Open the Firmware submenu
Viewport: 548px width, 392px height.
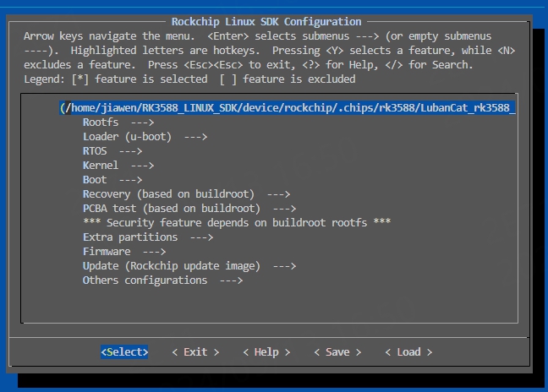pos(124,252)
